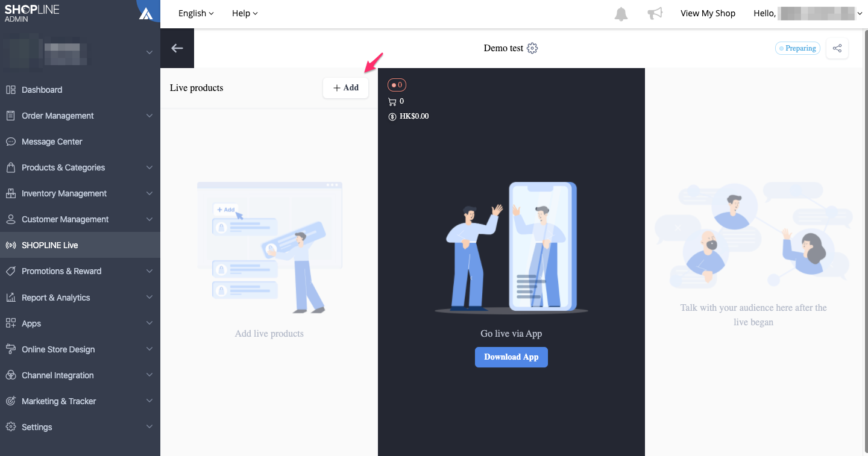Click the Report & Analytics chart icon

(11, 298)
